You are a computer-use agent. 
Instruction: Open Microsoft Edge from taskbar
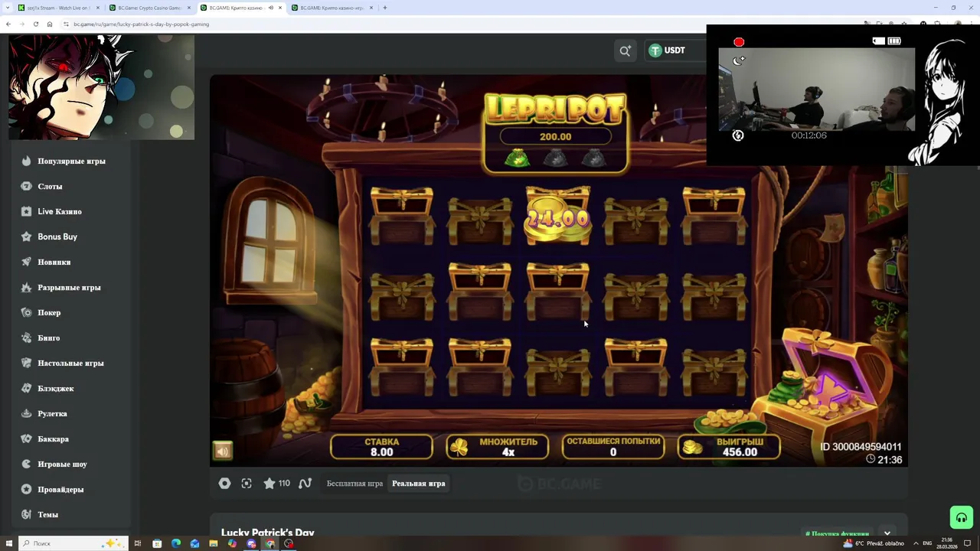[176, 543]
